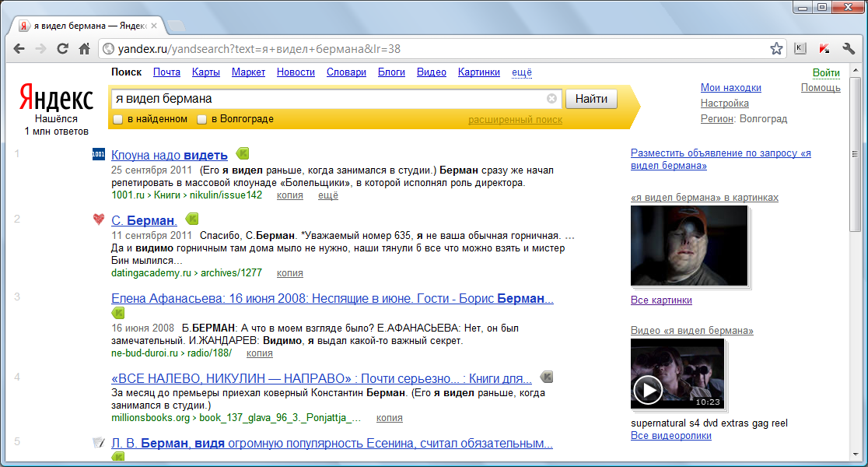Open the Chrome wrench settings menu
This screenshot has width=868, height=467.
point(849,49)
